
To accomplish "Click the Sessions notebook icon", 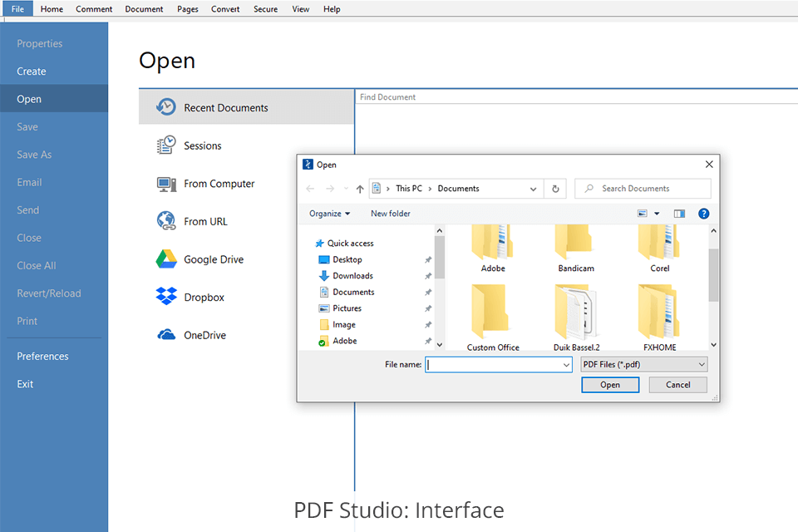I will 166,145.
